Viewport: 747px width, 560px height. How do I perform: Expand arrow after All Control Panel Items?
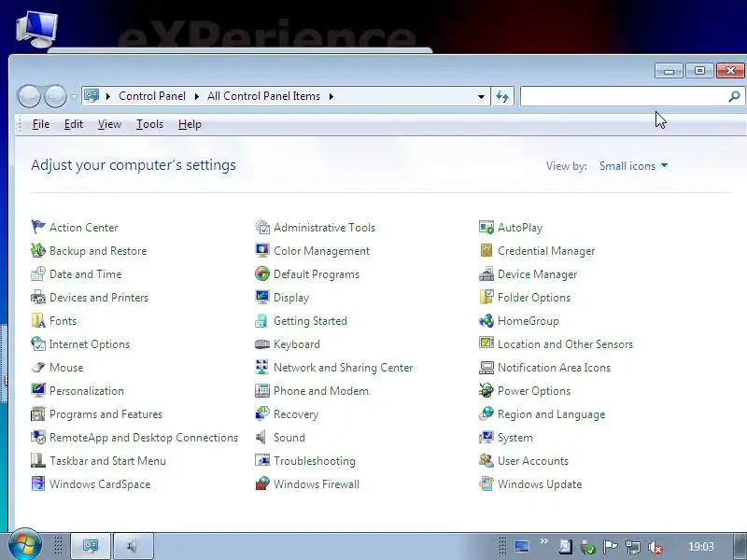pos(331,97)
